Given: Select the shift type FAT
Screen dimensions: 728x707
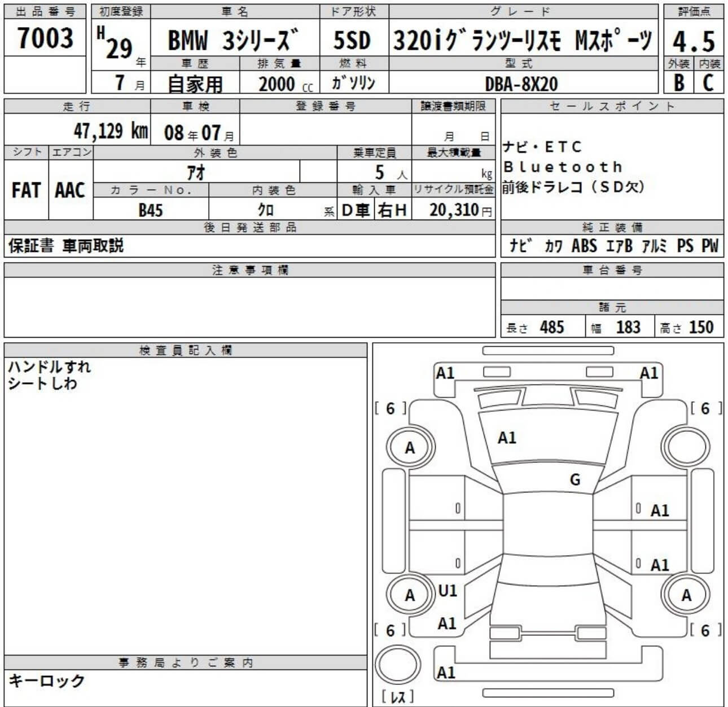Looking at the screenshot, I should tap(26, 190).
